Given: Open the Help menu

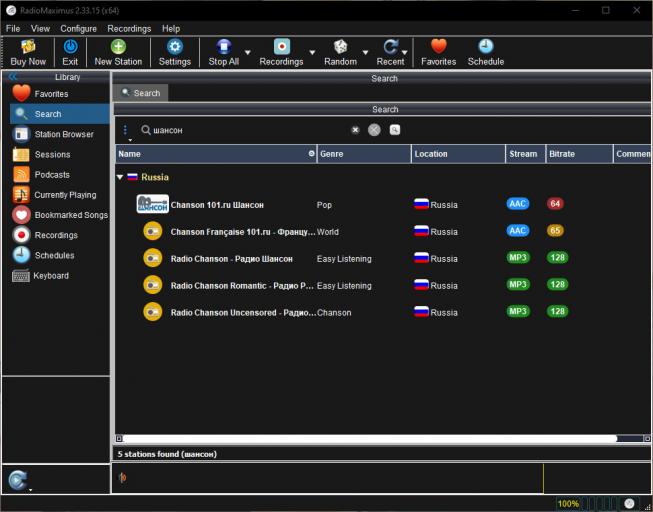Looking at the screenshot, I should 171,29.
